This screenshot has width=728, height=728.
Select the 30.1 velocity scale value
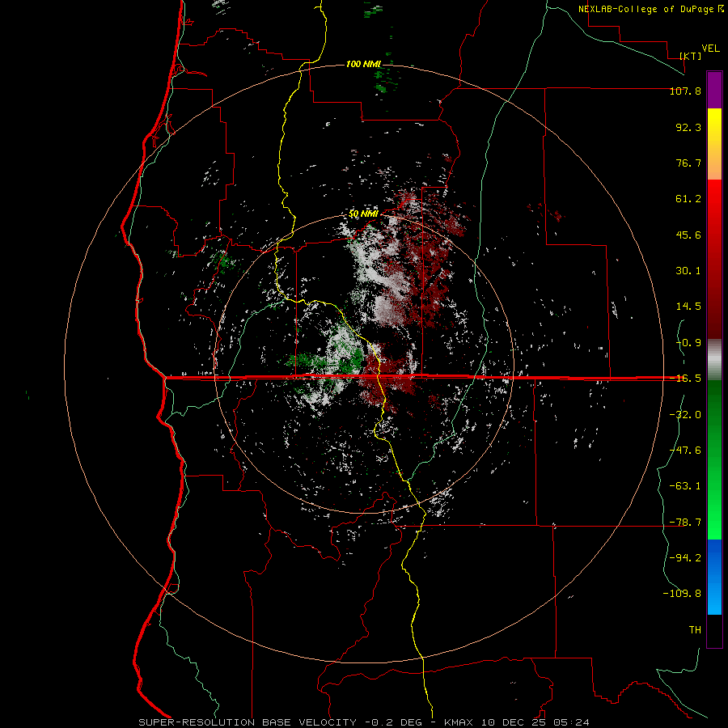[x=688, y=271]
